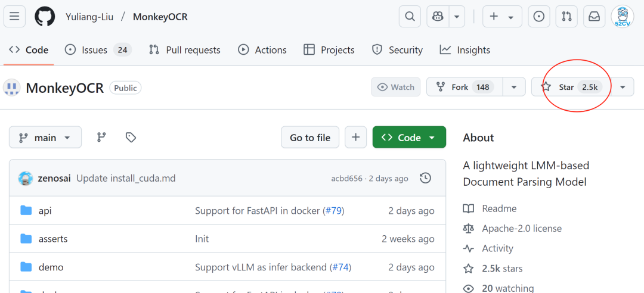Switch to the Actions tab

(262, 50)
